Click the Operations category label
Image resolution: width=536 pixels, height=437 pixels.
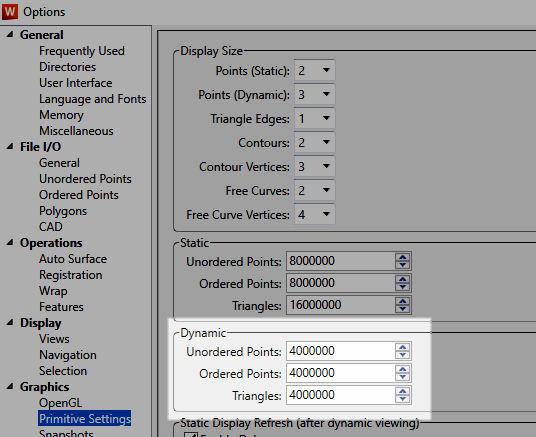click(x=51, y=243)
